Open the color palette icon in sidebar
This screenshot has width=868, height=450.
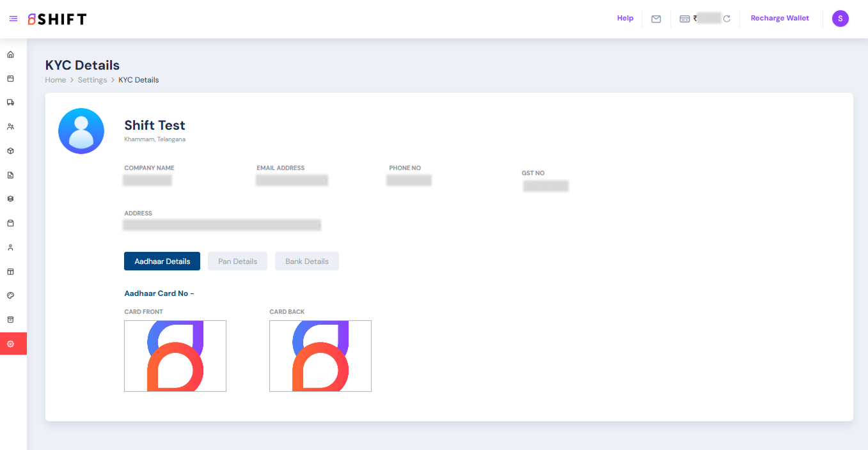click(x=10, y=295)
